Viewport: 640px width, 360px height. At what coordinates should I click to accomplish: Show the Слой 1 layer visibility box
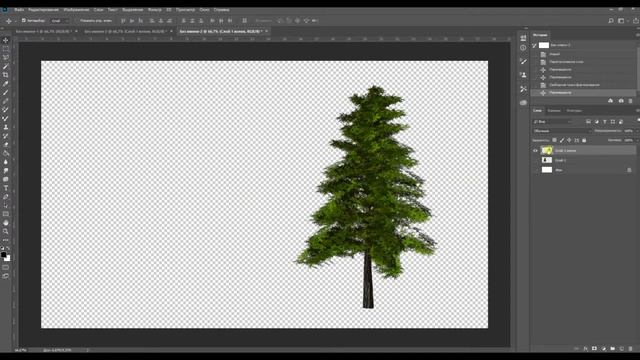[x=535, y=160]
